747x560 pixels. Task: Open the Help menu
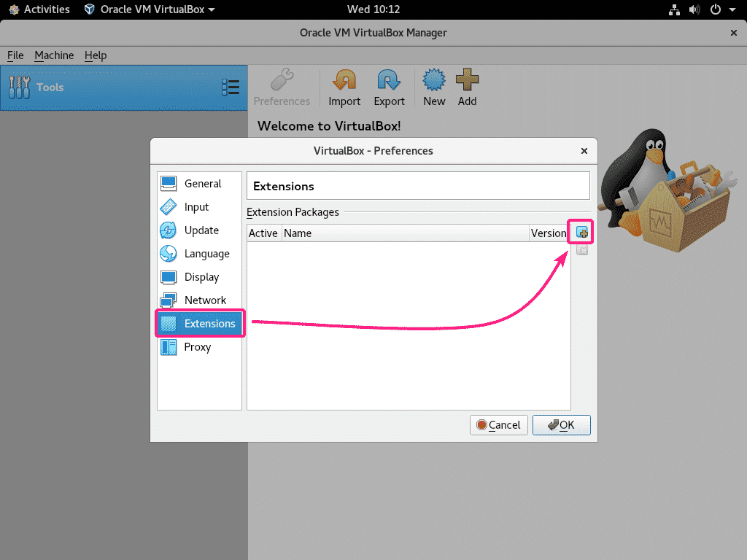(x=96, y=55)
